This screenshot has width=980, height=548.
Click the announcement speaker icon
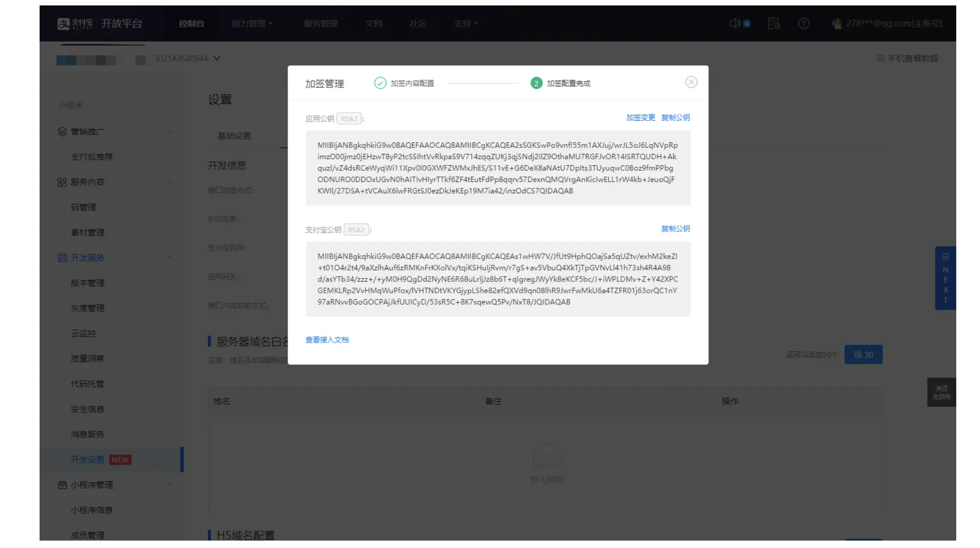pyautogui.click(x=735, y=23)
